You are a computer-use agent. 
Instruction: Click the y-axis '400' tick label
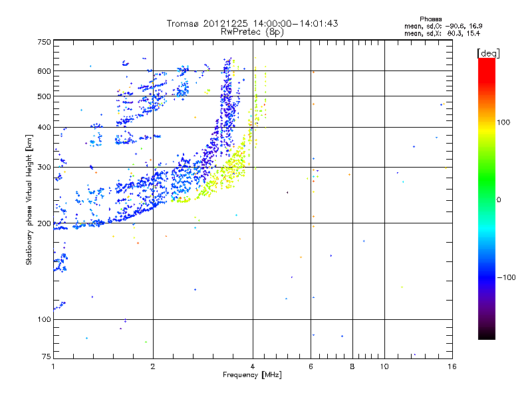tap(44, 127)
